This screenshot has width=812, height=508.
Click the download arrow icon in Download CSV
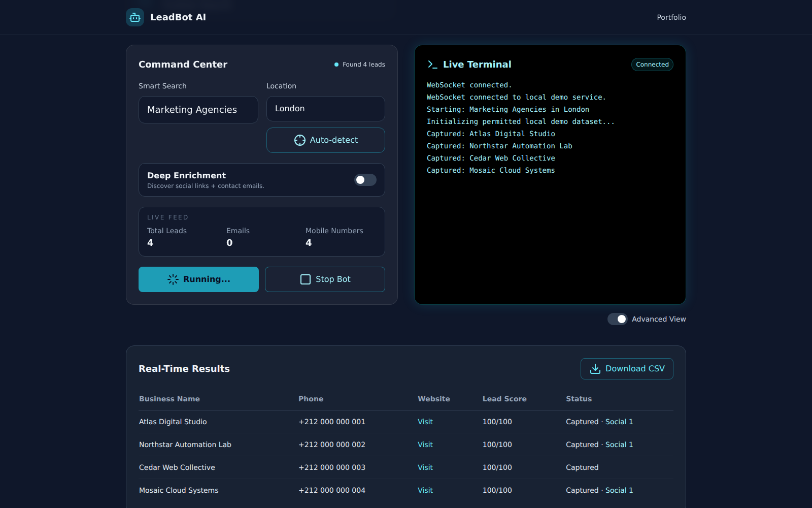pyautogui.click(x=595, y=369)
